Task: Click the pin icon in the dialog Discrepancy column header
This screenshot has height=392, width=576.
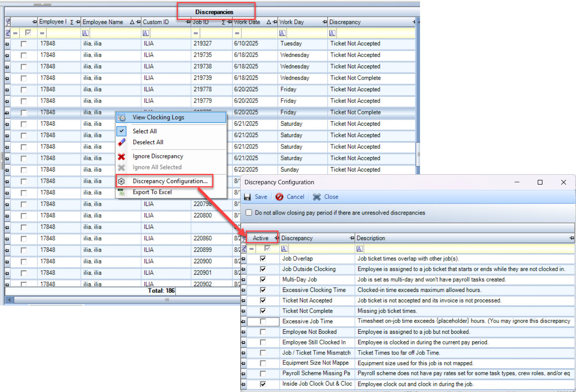Action: click(352, 238)
